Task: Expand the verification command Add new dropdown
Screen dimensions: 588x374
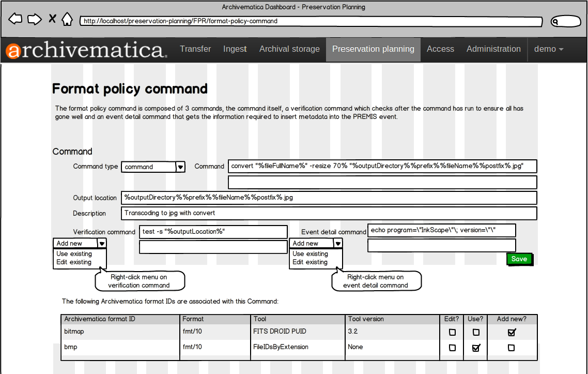Action: coord(102,243)
